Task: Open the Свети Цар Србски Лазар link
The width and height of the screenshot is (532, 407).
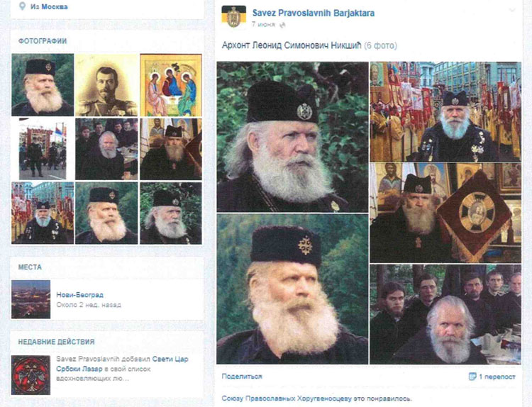Action: coord(122,364)
